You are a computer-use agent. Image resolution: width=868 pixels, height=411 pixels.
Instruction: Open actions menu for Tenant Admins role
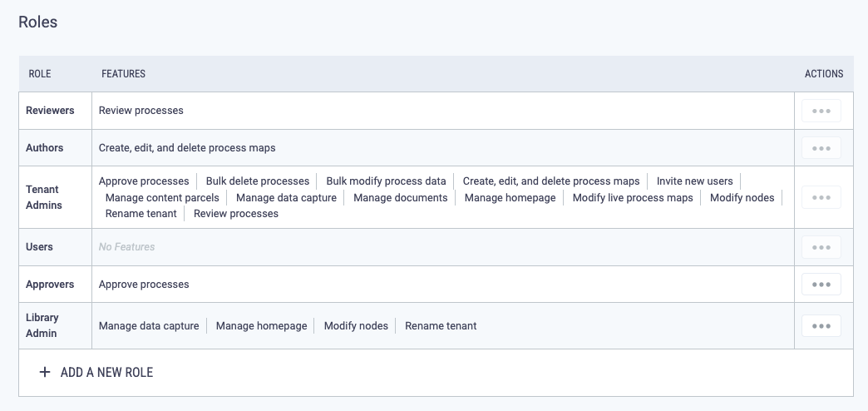[x=821, y=197]
